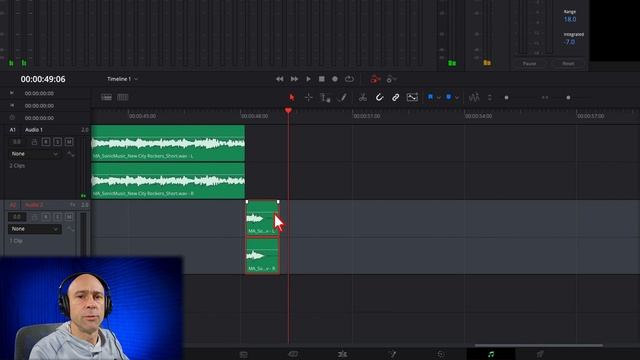This screenshot has width=640, height=360.
Task: Toggle the automation curve view icon
Action: pyautogui.click(x=412, y=98)
